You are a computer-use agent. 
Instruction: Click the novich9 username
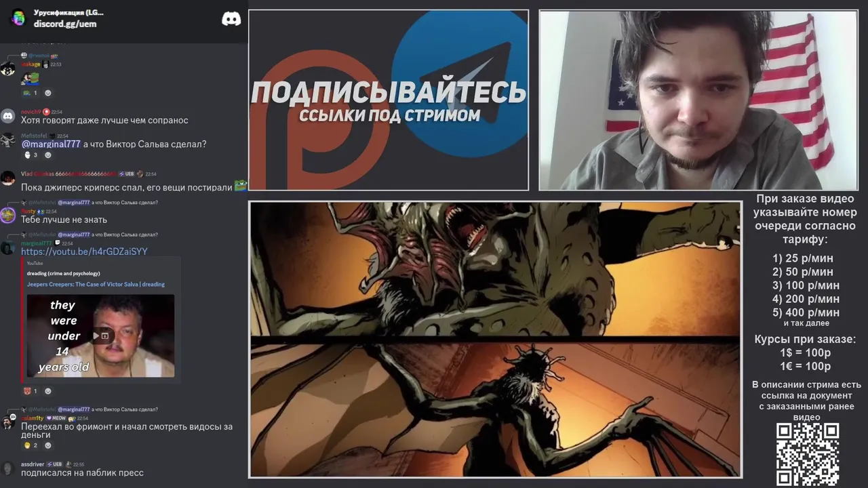(x=31, y=112)
